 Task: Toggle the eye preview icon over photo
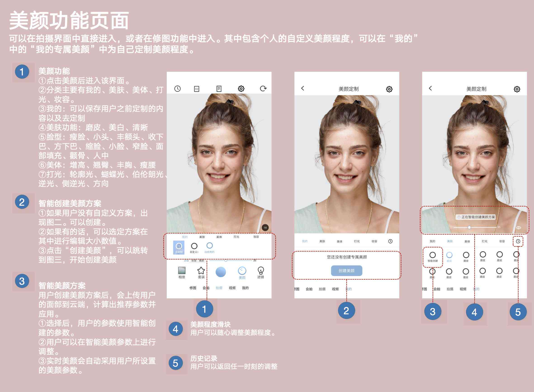click(x=519, y=228)
